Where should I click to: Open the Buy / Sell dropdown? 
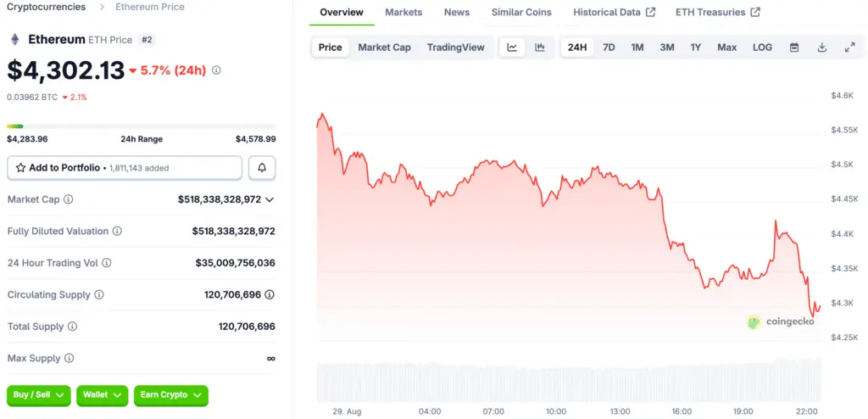pos(39,394)
